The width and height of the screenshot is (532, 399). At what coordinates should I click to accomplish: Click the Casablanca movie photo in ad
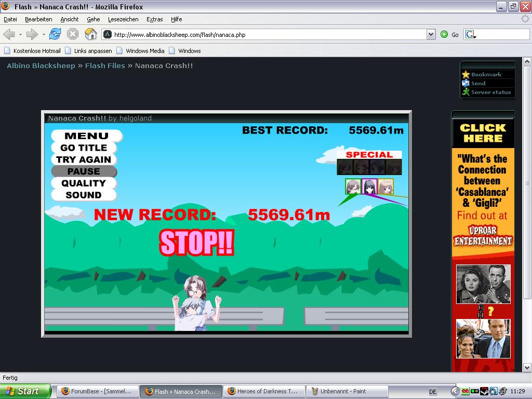(x=483, y=284)
